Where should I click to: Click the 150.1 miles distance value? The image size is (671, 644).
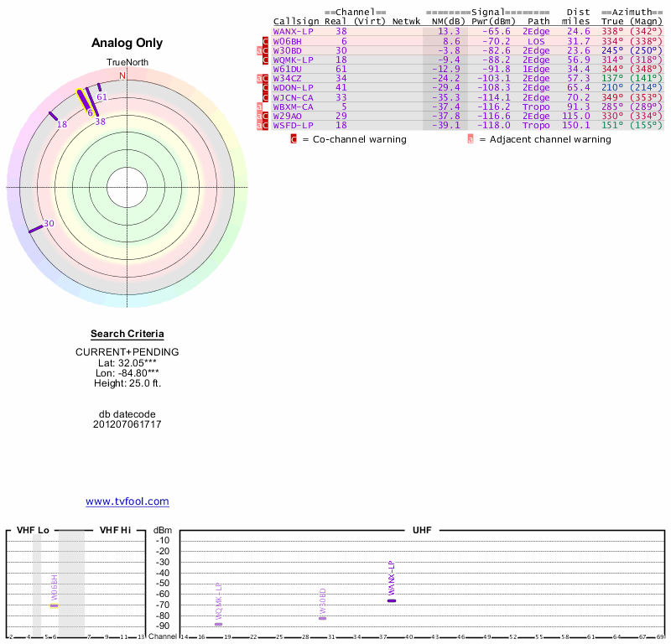[576, 126]
